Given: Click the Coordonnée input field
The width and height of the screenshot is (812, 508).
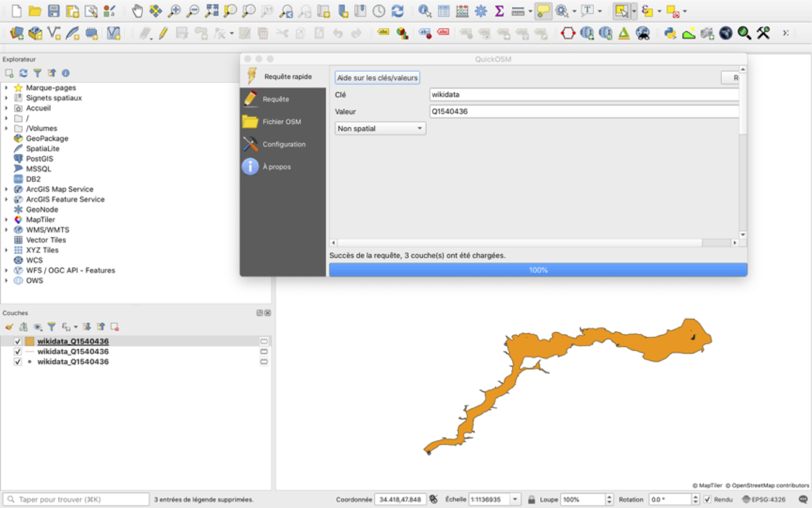Looking at the screenshot, I should (x=400, y=500).
